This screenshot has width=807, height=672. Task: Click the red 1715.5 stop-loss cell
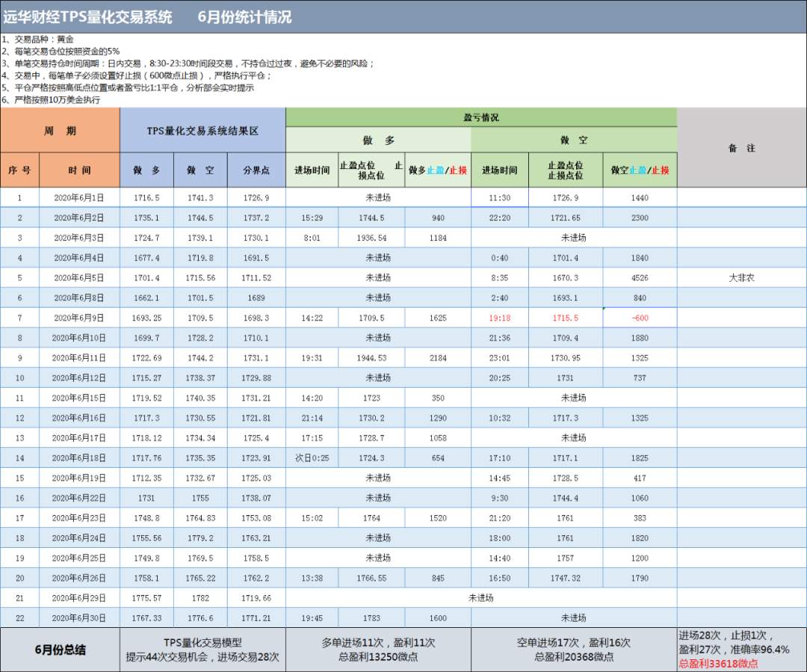coord(565,318)
